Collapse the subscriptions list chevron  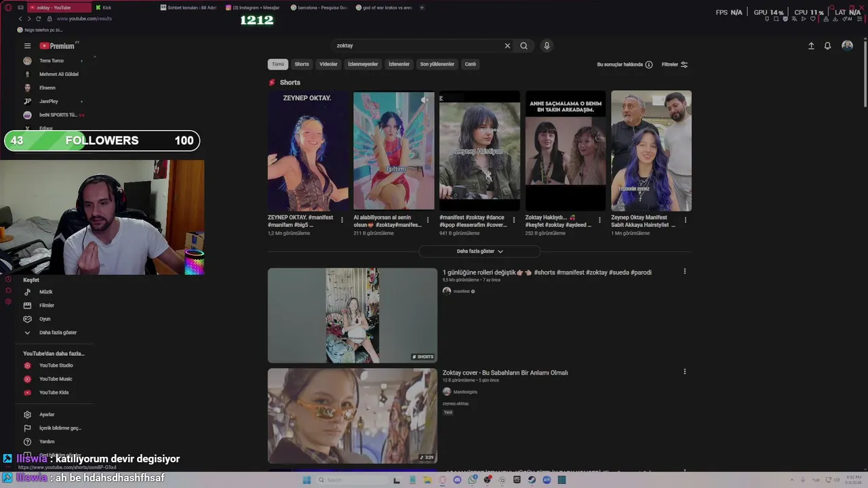tap(94, 58)
